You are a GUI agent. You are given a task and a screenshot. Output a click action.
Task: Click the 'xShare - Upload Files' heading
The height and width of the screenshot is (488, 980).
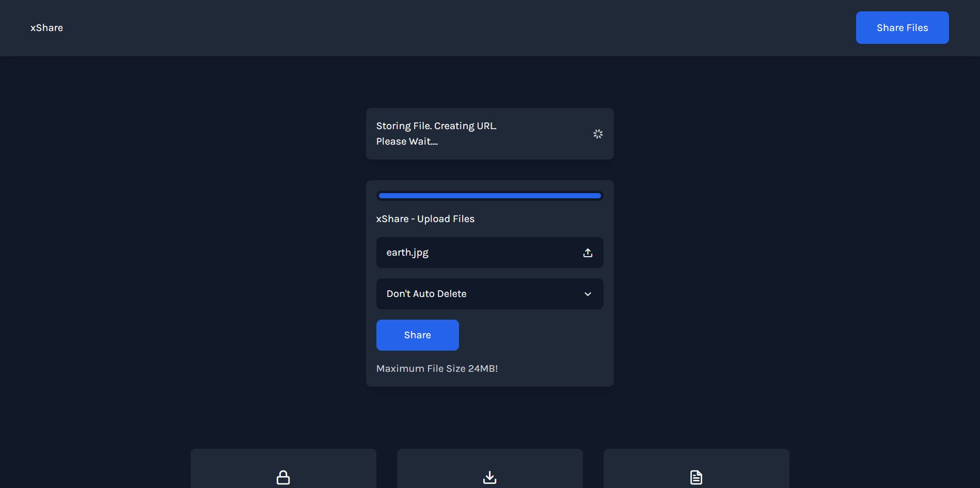click(425, 219)
